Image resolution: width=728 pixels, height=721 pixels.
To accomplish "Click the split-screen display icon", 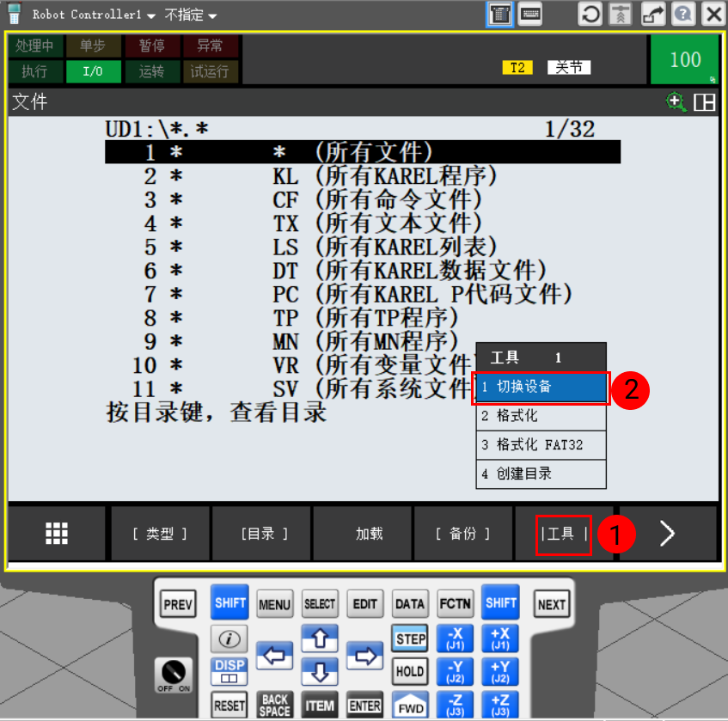I will click(705, 102).
